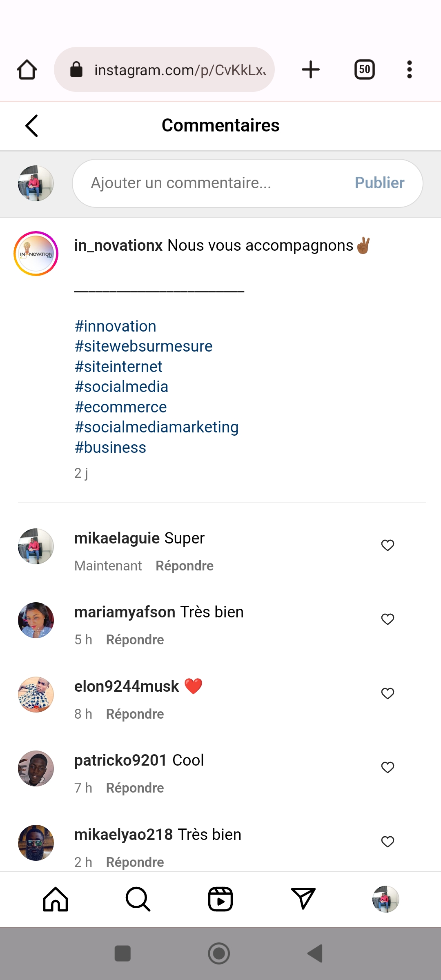
Task: Open profile tab in bottom navigation
Action: pyautogui.click(x=385, y=899)
